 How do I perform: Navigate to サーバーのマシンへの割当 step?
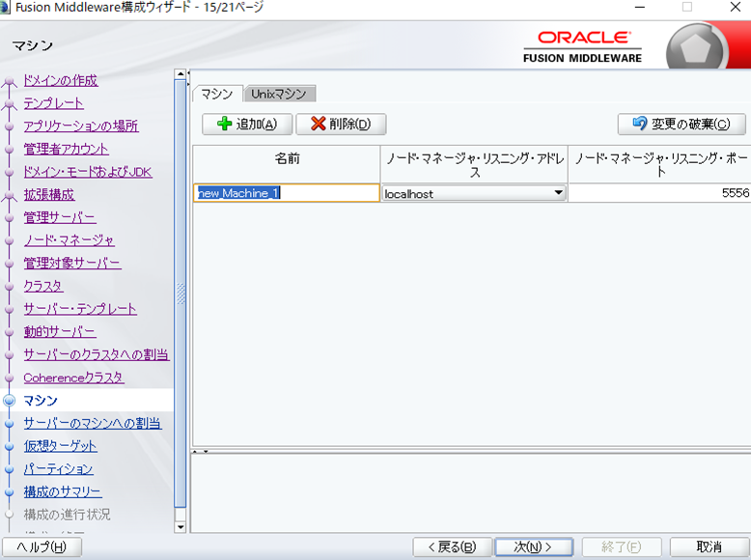click(x=93, y=423)
